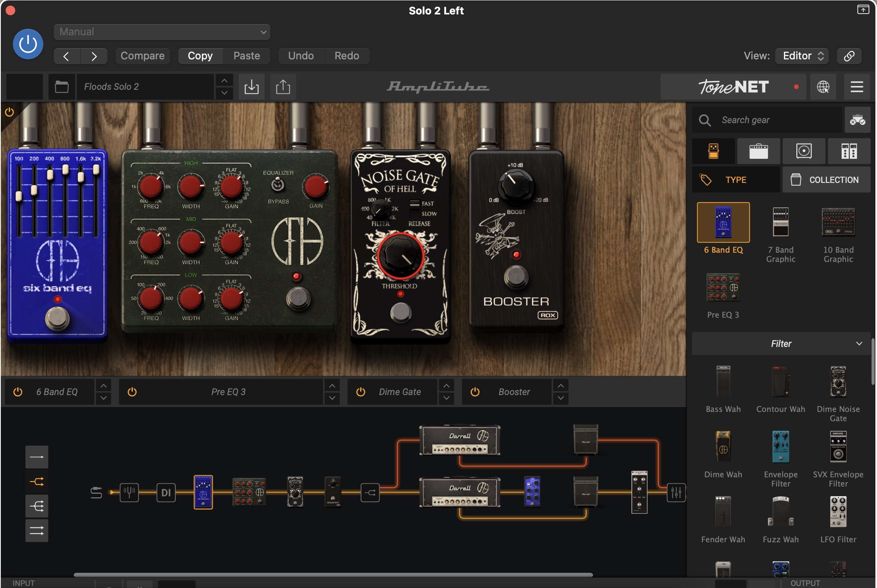
Task: Open ToneNET panel
Action: 733,87
